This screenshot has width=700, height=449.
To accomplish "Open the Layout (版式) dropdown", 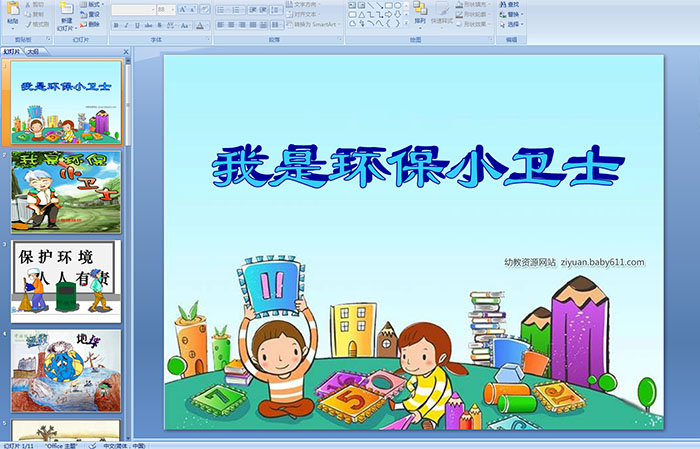I will pos(92,4).
